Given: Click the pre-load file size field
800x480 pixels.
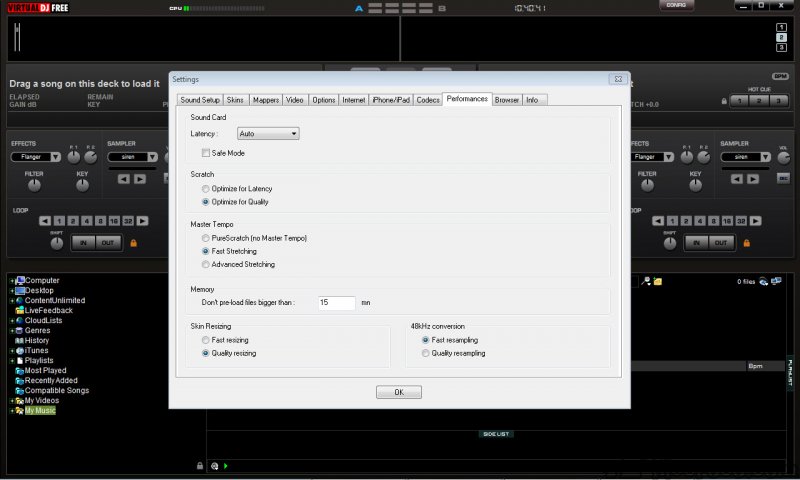Looking at the screenshot, I should click(x=336, y=302).
